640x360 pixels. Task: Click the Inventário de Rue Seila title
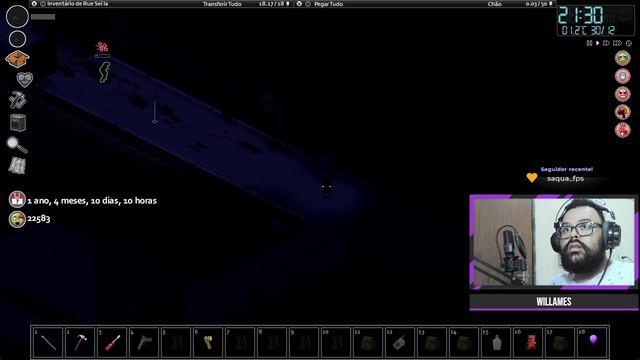78,4
